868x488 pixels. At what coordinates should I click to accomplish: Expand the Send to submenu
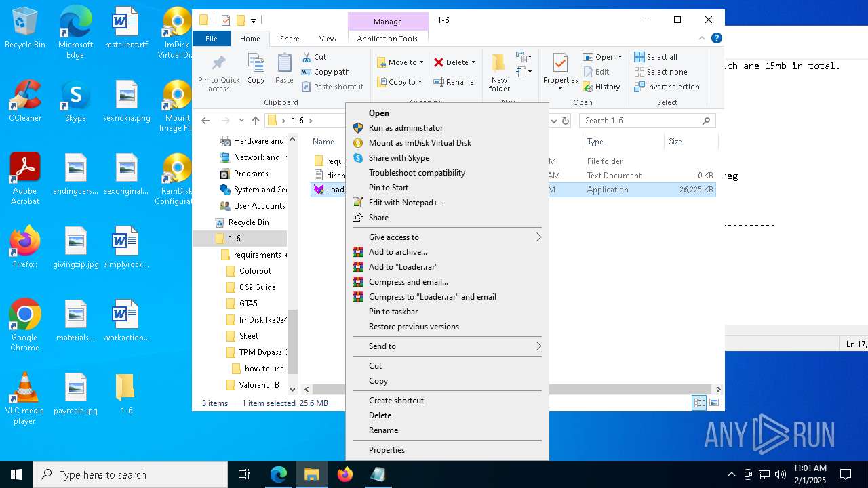pos(447,346)
